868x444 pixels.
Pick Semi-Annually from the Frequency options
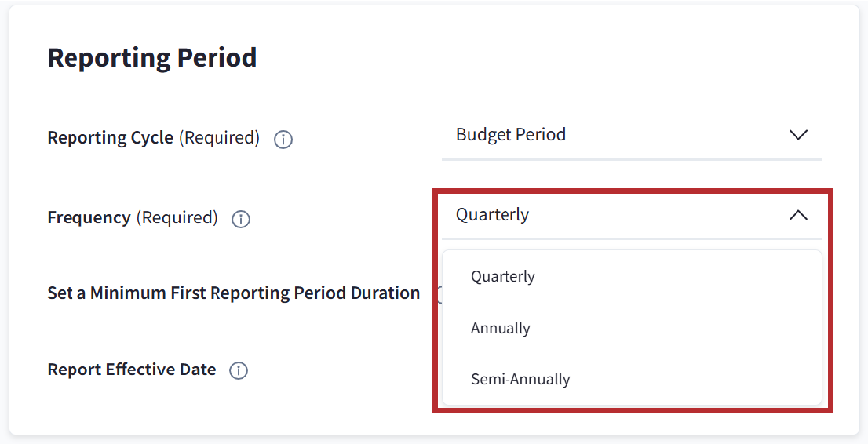click(x=520, y=380)
